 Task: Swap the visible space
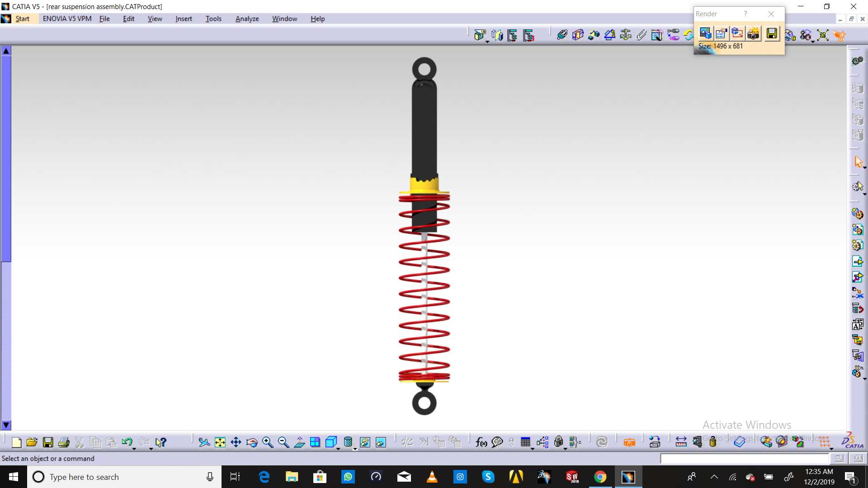pos(381,442)
